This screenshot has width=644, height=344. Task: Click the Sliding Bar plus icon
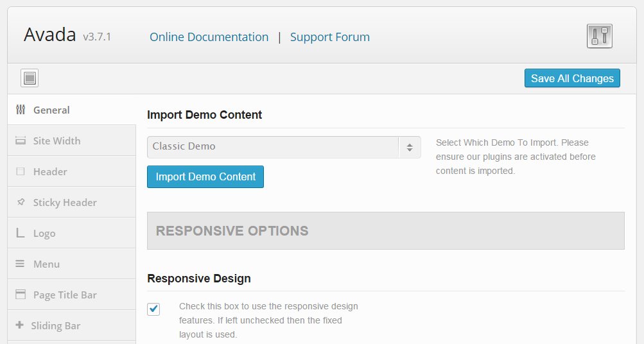coord(19,325)
